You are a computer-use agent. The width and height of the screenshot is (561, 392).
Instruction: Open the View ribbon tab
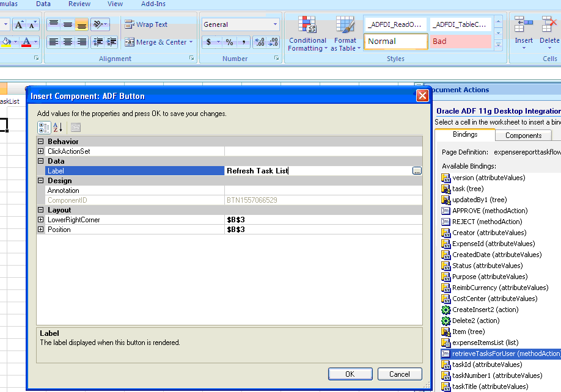click(115, 4)
